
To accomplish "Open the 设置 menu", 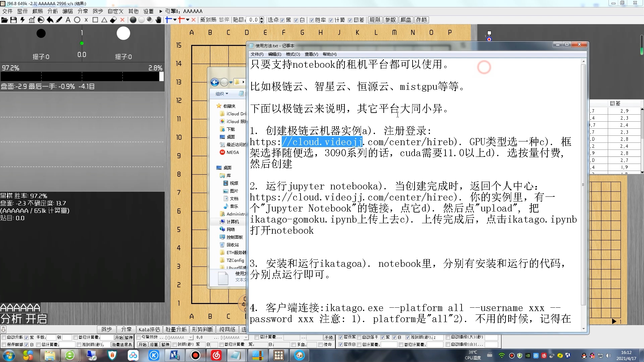I will tap(148, 11).
